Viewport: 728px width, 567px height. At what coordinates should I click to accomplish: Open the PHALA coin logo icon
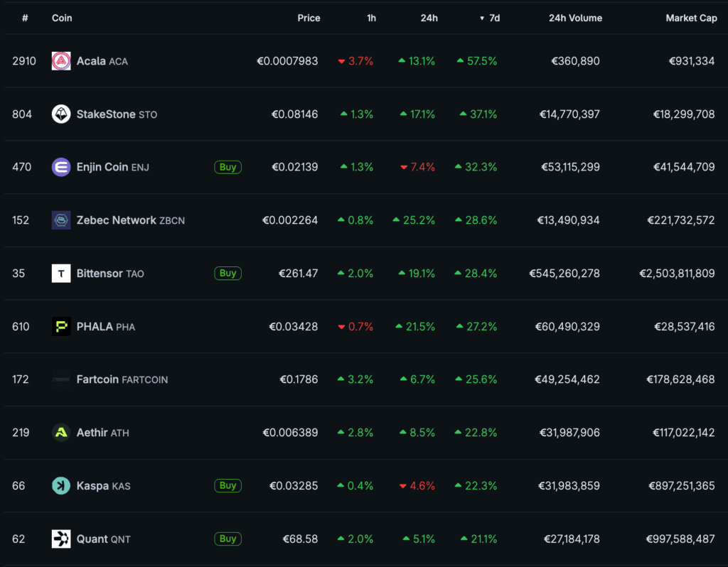coord(61,326)
